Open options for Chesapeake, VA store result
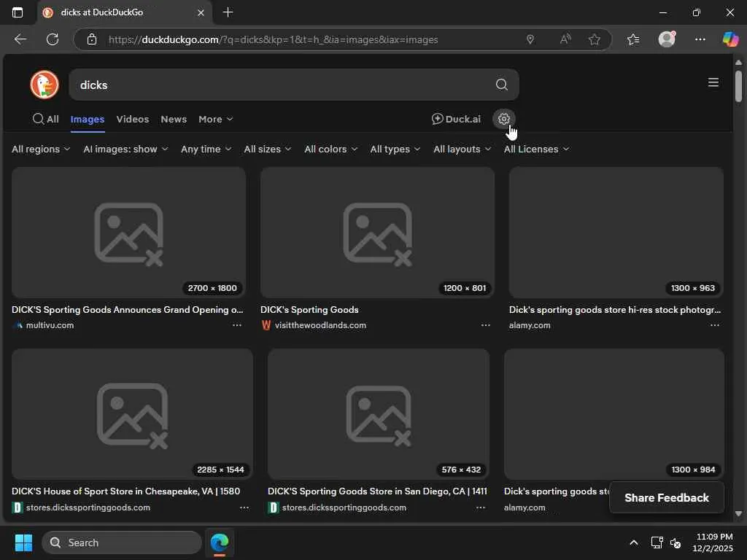The image size is (747, 560). [x=244, y=507]
